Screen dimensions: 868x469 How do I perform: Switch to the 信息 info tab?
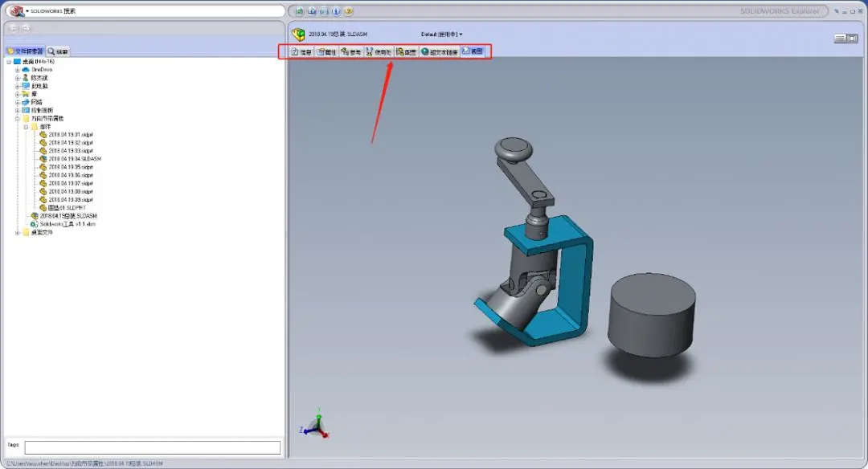click(301, 51)
